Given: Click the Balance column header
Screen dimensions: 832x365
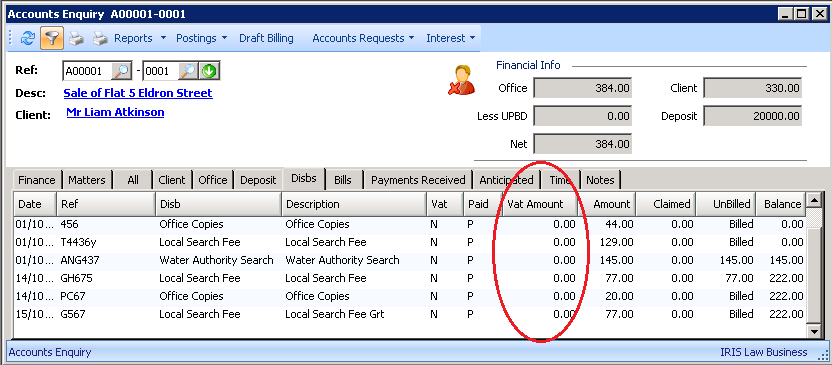Looking at the screenshot, I should pyautogui.click(x=782, y=204).
